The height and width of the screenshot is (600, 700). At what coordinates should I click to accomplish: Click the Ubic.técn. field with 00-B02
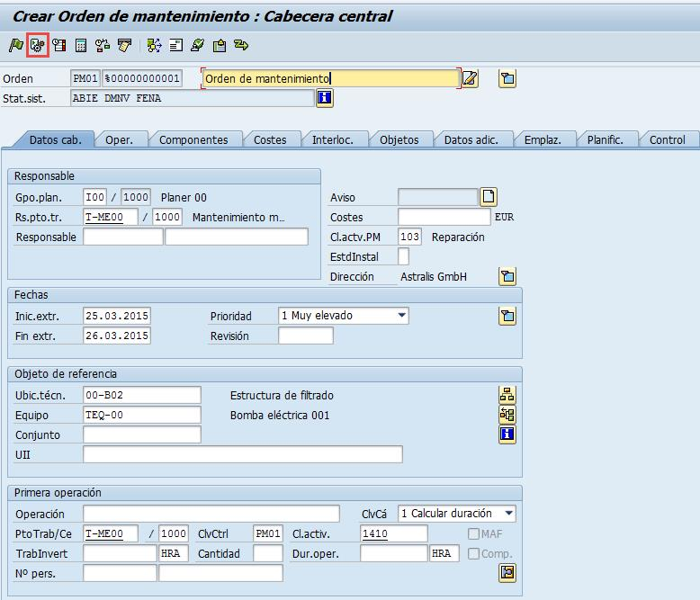pos(142,395)
